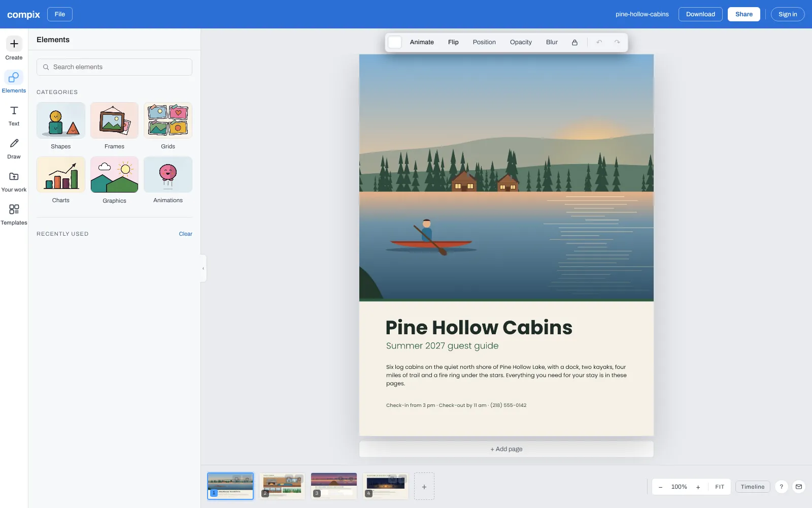Open the Flip menu
This screenshot has height=508, width=812.
pos(453,42)
